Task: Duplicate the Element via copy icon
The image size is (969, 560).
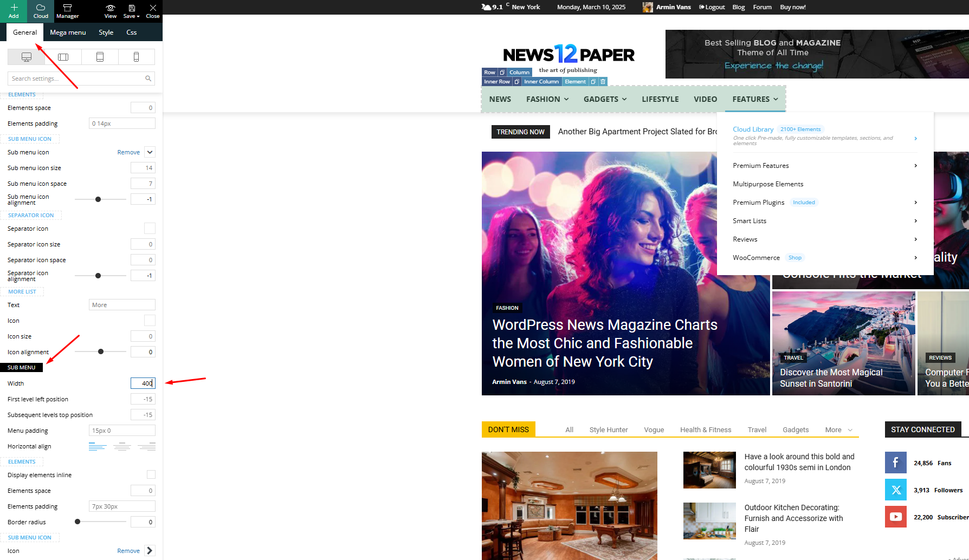Action: [x=593, y=82]
